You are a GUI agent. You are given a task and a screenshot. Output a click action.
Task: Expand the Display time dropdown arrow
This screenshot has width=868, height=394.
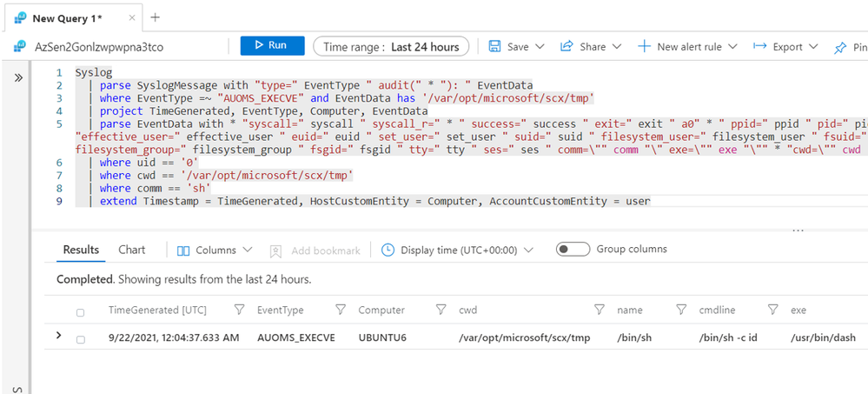point(528,250)
